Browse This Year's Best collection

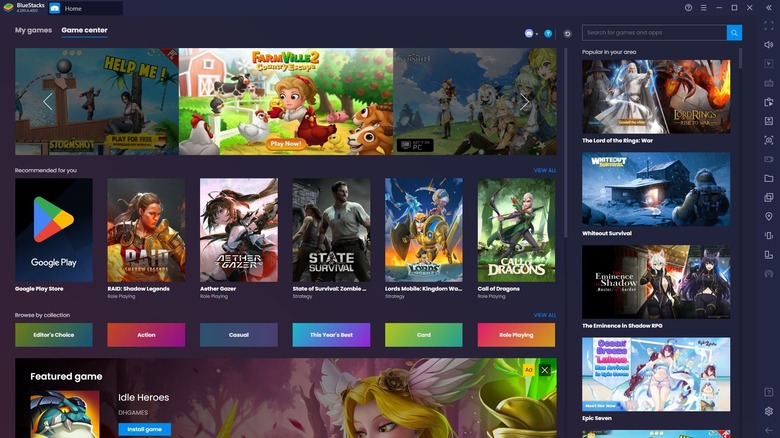click(x=331, y=335)
